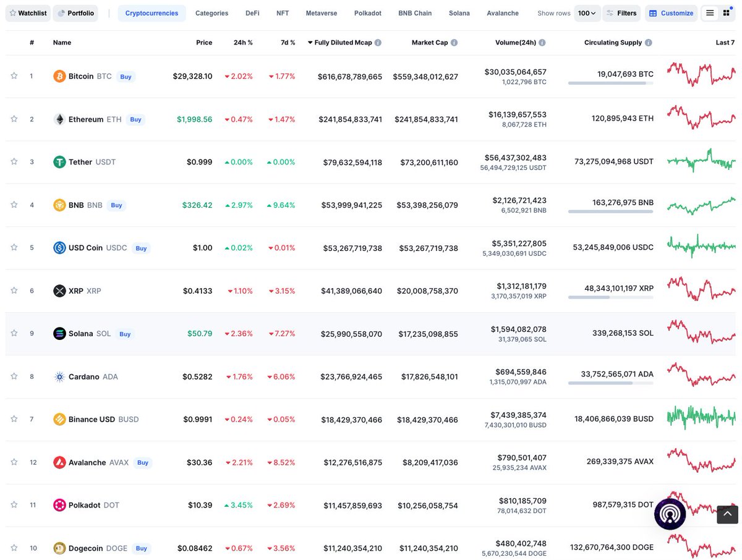
Task: Click the USD Coin logo icon
Action: tap(59, 248)
